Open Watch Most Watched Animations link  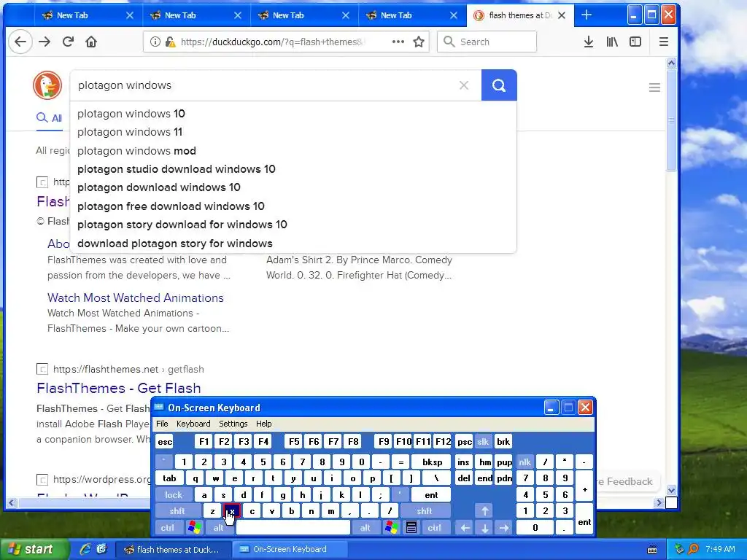click(x=135, y=297)
